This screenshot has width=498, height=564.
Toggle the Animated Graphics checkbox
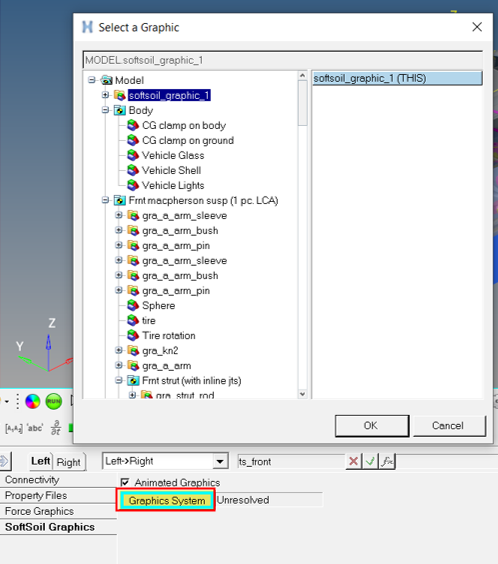tap(125, 482)
